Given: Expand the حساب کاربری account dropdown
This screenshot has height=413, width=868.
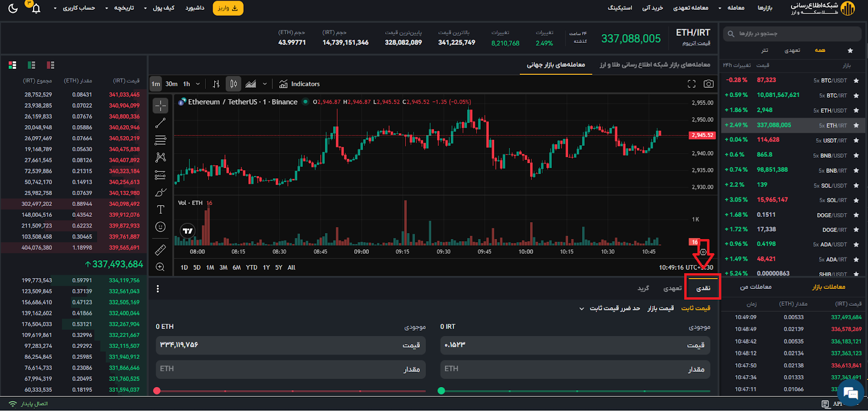Looking at the screenshot, I should [x=75, y=8].
